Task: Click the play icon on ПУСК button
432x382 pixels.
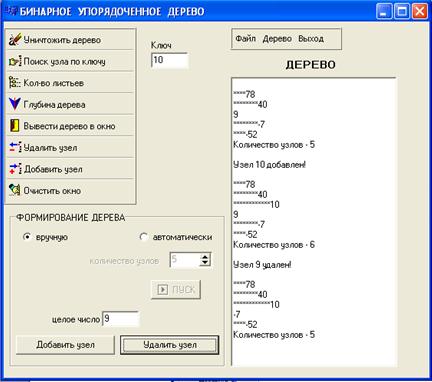Action: 163,289
